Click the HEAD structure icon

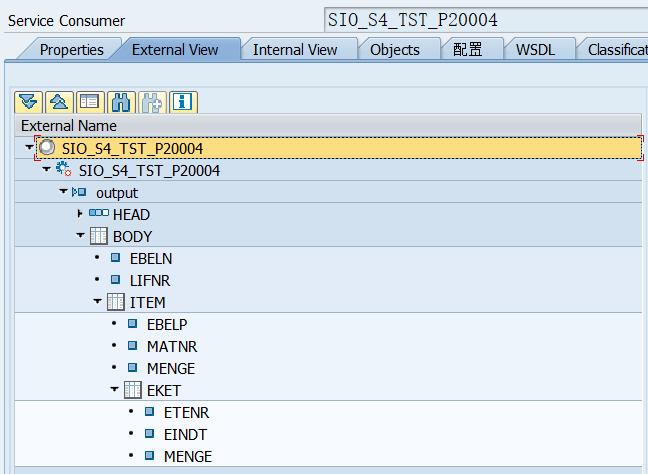(99, 213)
